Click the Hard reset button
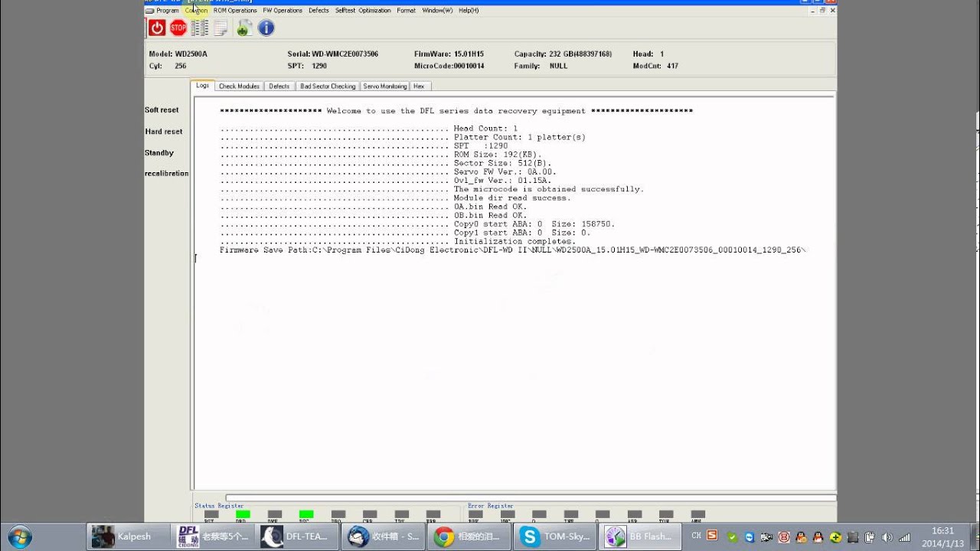Image resolution: width=980 pixels, height=551 pixels. coord(164,132)
